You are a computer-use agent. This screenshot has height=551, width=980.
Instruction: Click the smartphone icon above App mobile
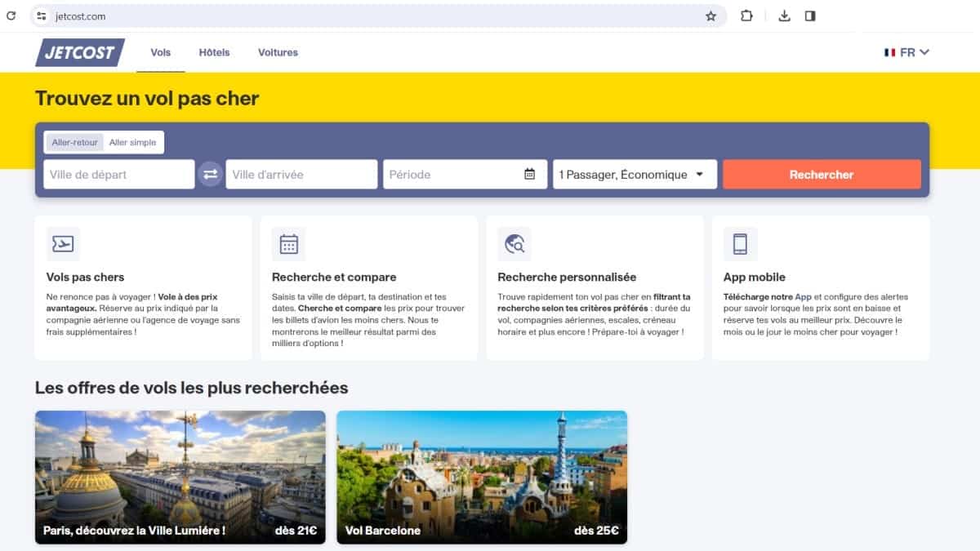click(740, 244)
